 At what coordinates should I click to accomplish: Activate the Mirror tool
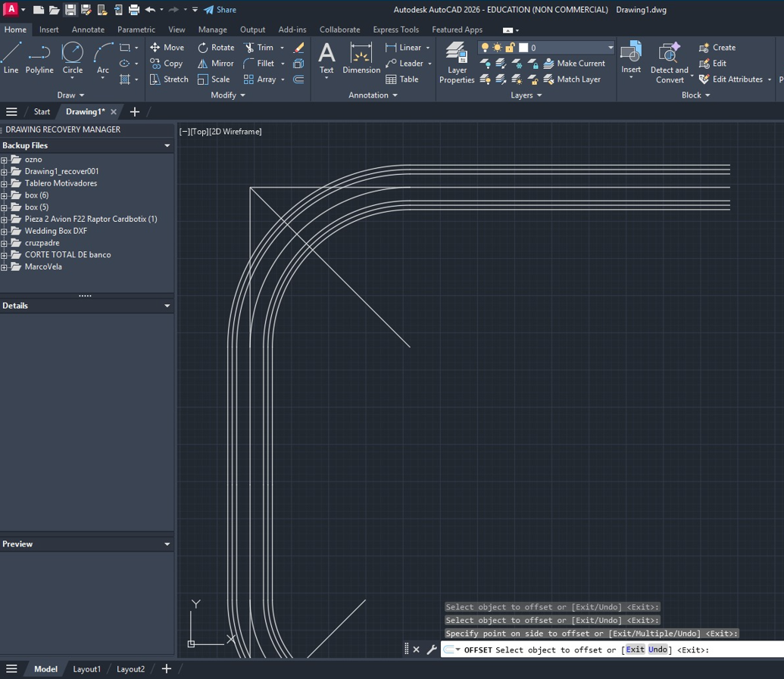tap(215, 63)
